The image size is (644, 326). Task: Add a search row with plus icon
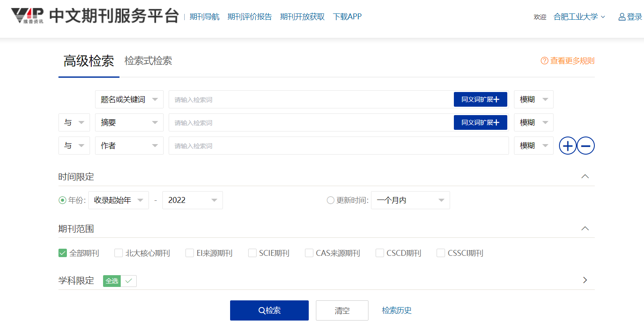point(567,146)
